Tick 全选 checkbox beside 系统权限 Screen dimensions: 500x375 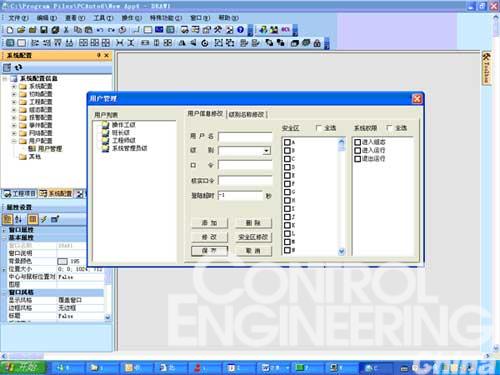[x=389, y=128]
